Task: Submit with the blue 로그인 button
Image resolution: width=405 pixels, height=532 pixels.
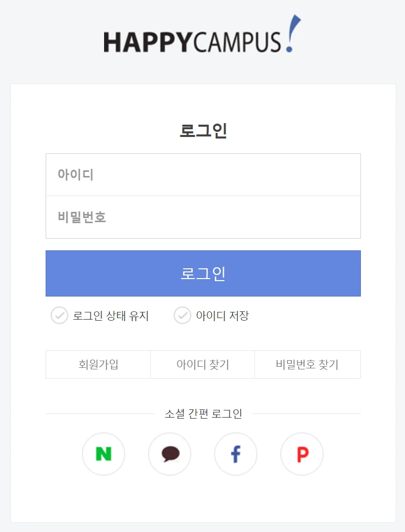Action: click(x=203, y=273)
